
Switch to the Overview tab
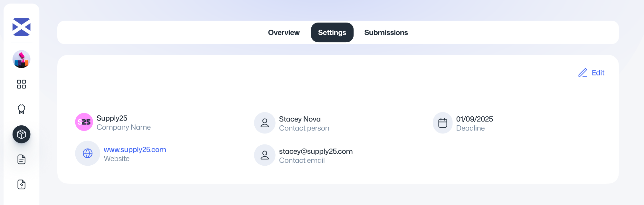click(x=284, y=33)
